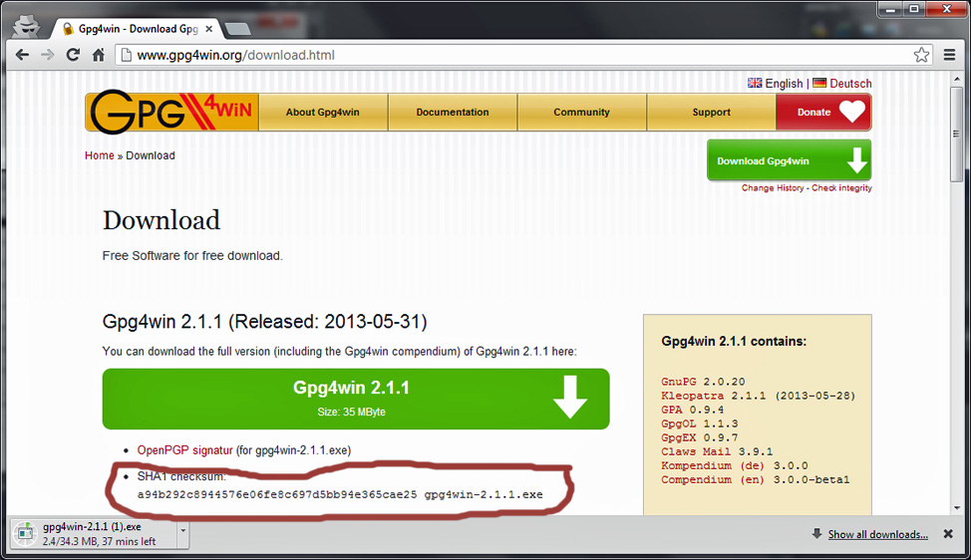971x560 pixels.
Task: Click the gpg4win-2.1.1 (1).exe download item
Action: (x=94, y=533)
